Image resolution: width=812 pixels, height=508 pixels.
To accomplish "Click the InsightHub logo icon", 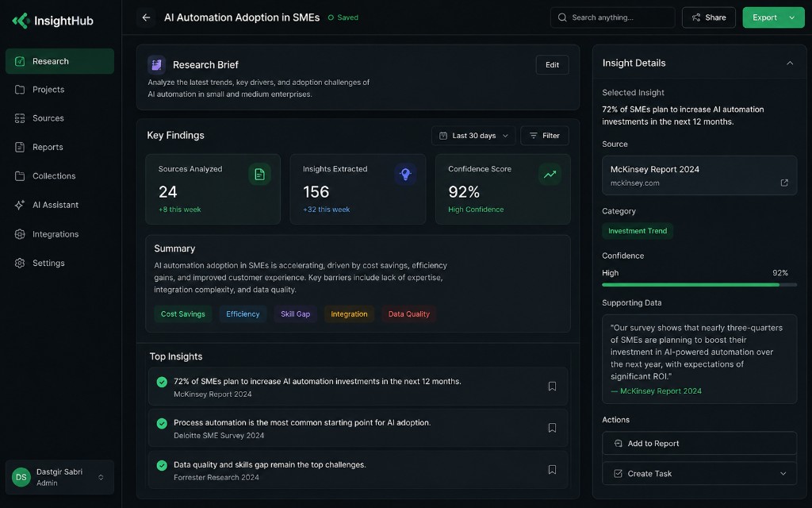I will coord(20,21).
